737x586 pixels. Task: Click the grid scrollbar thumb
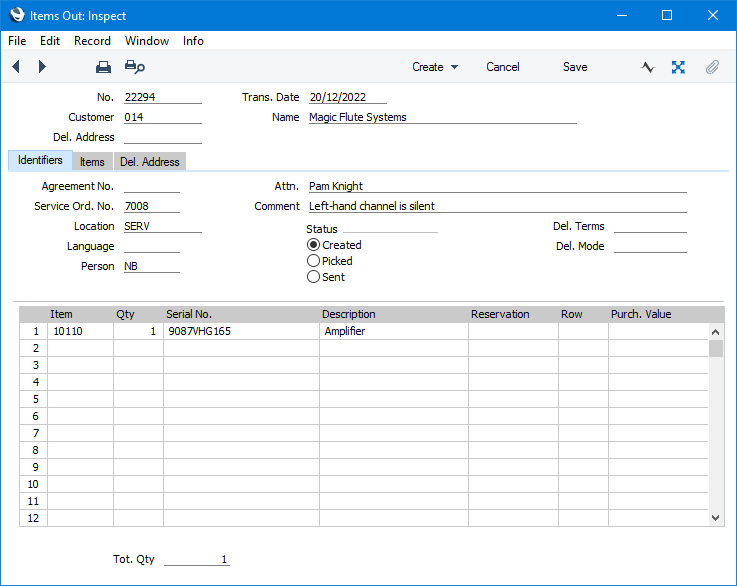pyautogui.click(x=716, y=349)
